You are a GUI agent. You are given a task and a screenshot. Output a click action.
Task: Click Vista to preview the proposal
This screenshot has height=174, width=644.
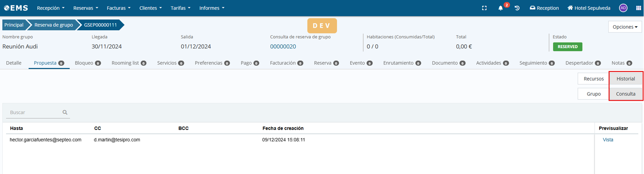point(608,140)
